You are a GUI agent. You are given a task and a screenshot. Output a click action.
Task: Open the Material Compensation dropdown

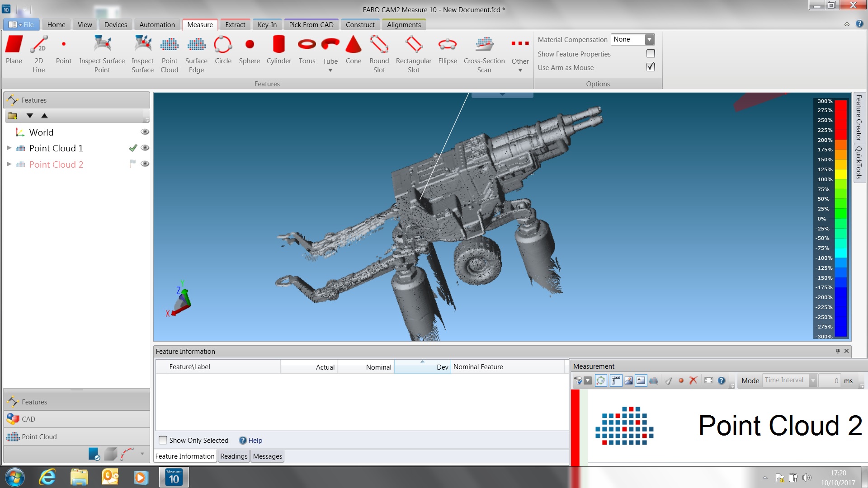[649, 39]
